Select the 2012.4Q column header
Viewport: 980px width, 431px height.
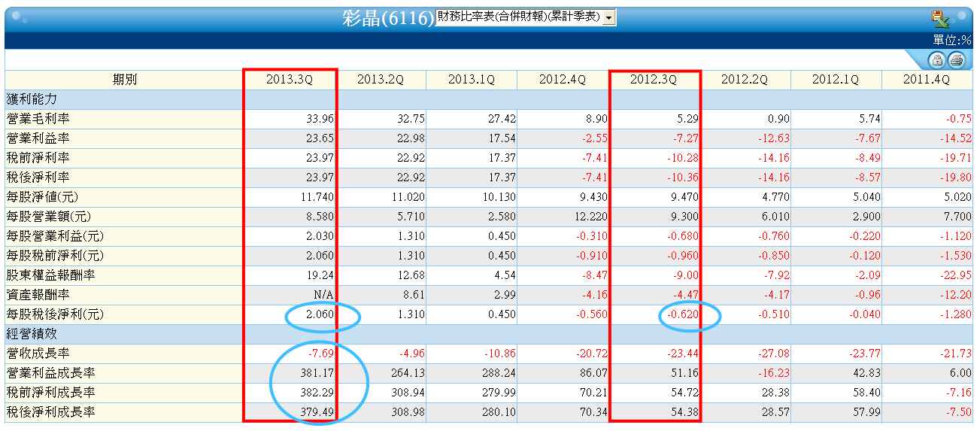[x=562, y=79]
